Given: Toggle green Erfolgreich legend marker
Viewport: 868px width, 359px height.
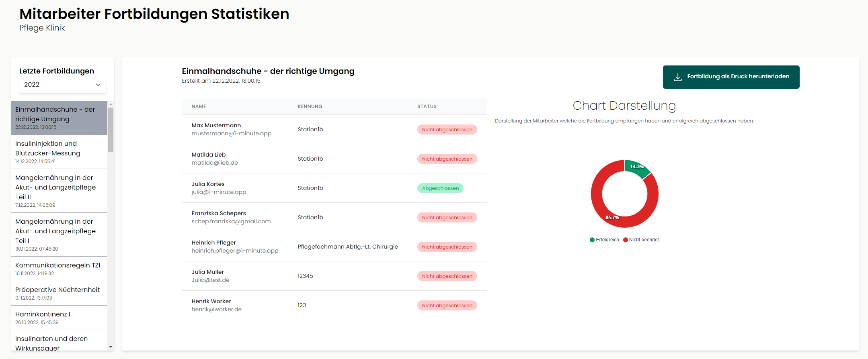Looking at the screenshot, I should [x=592, y=240].
